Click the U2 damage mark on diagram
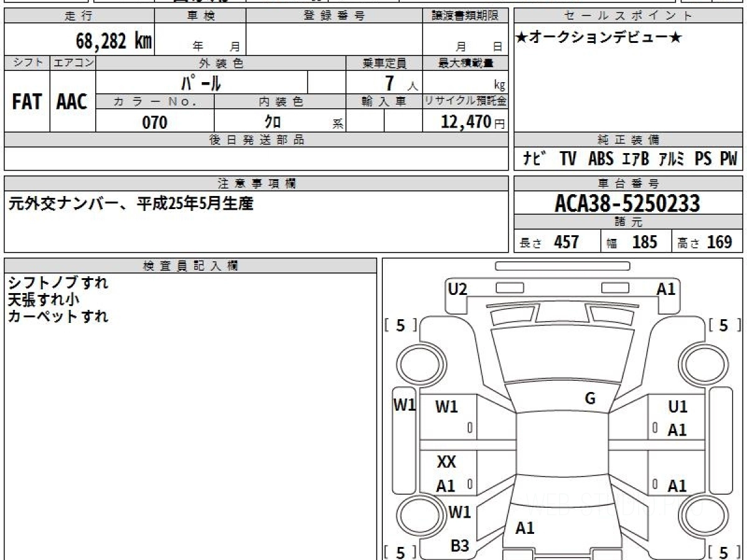The width and height of the screenshot is (747, 560). click(x=458, y=289)
